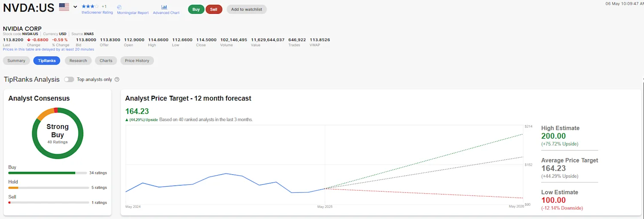Image resolution: width=644 pixels, height=219 pixels.
Task: Click the US flag icon
Action: [x=64, y=7]
